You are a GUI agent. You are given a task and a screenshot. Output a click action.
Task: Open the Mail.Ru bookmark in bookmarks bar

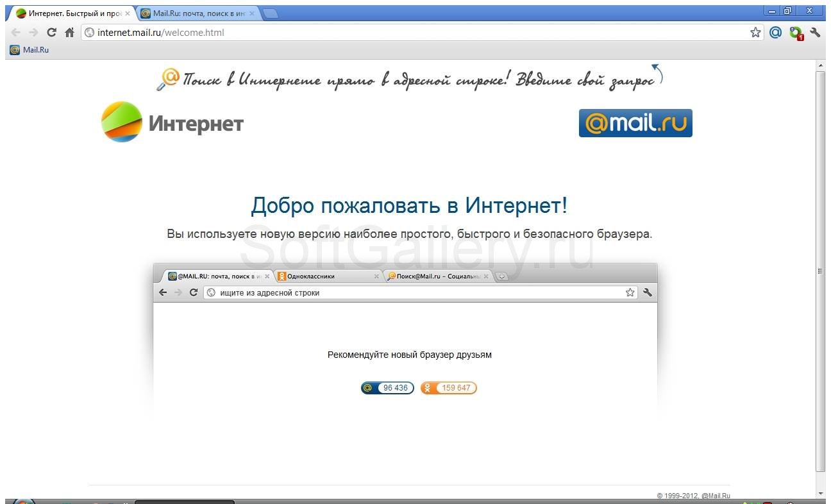pos(29,50)
